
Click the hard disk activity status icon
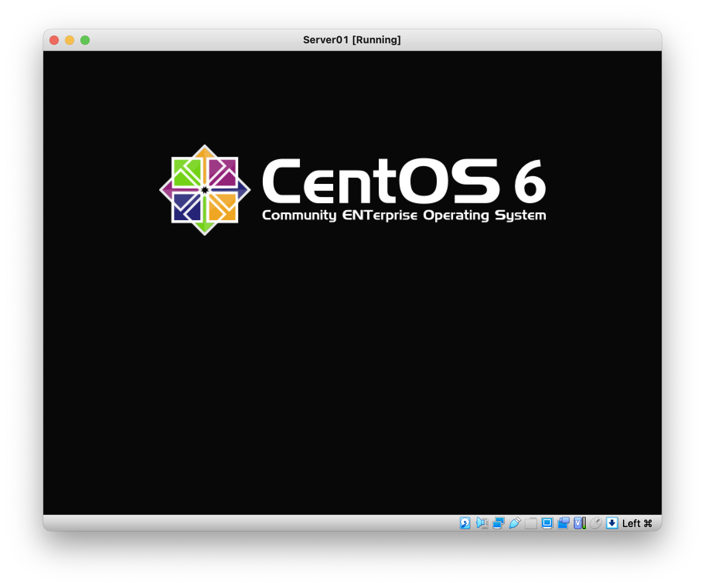(x=465, y=523)
